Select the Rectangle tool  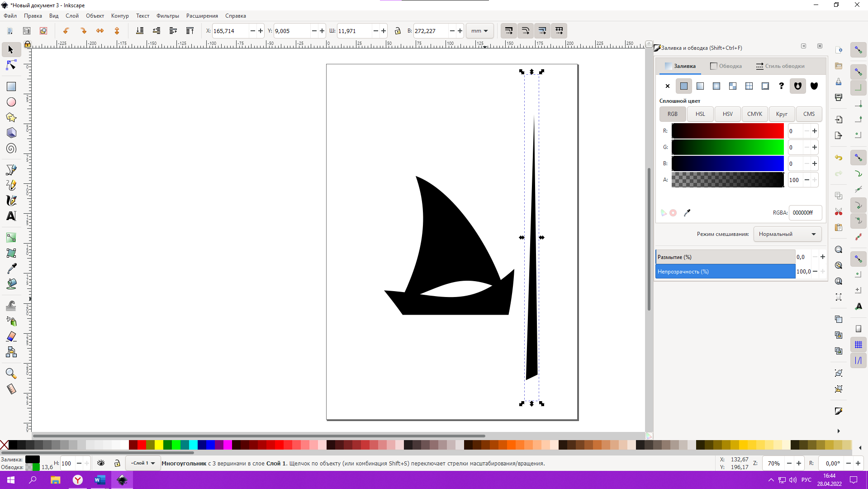[x=11, y=86]
